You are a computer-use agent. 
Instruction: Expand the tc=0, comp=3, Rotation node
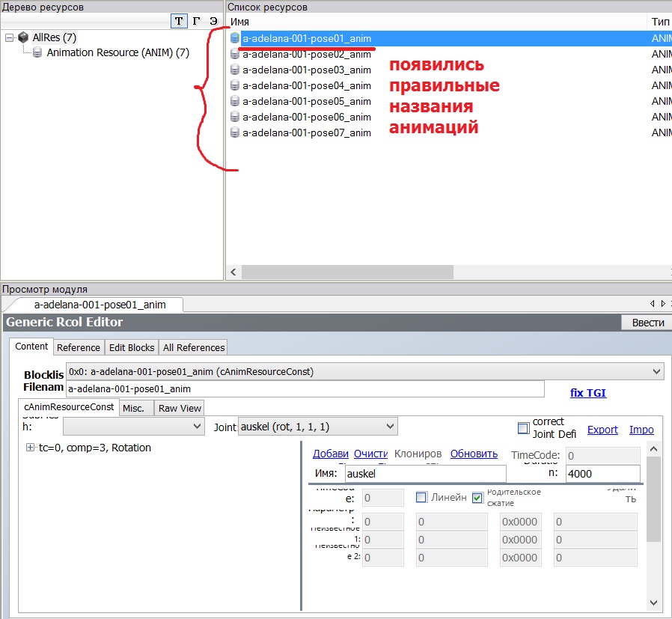[x=31, y=448]
